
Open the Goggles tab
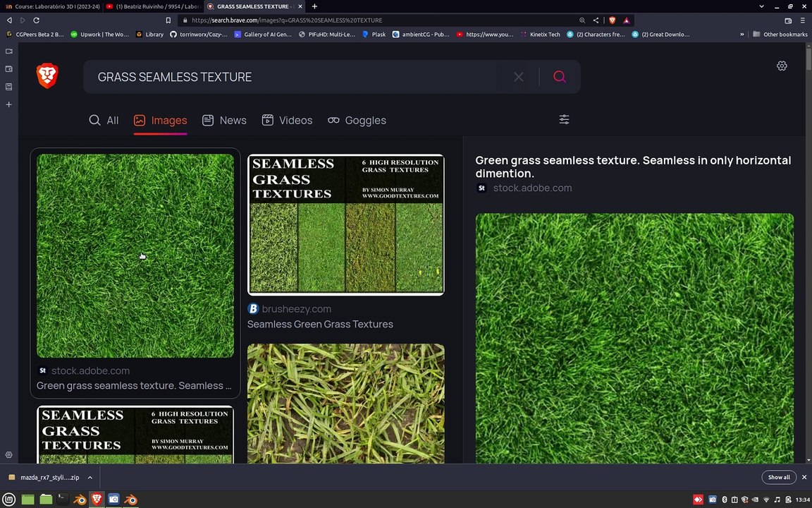[x=357, y=120]
